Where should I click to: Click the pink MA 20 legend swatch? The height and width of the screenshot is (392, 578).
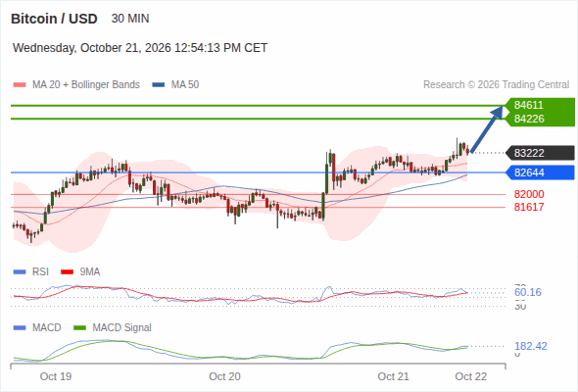coord(20,85)
